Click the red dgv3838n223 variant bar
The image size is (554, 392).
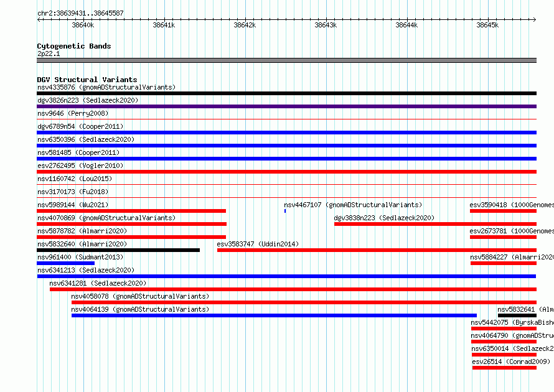tap(435, 224)
